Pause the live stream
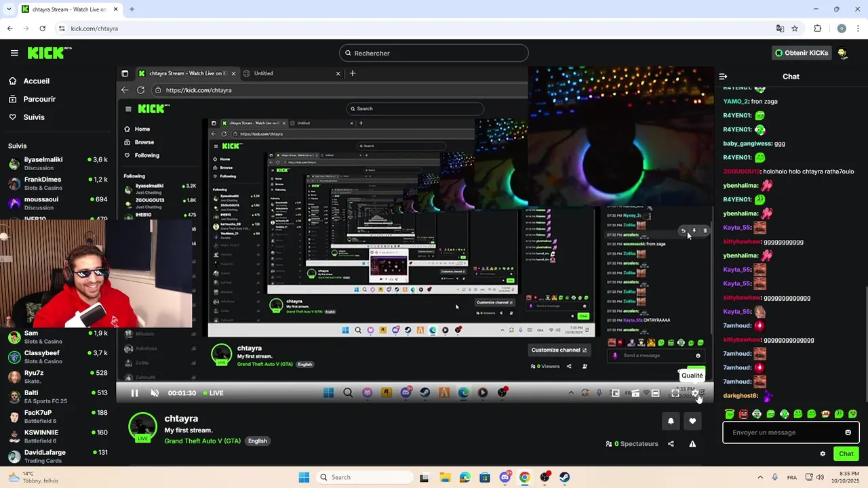The image size is (868, 488). click(x=134, y=393)
